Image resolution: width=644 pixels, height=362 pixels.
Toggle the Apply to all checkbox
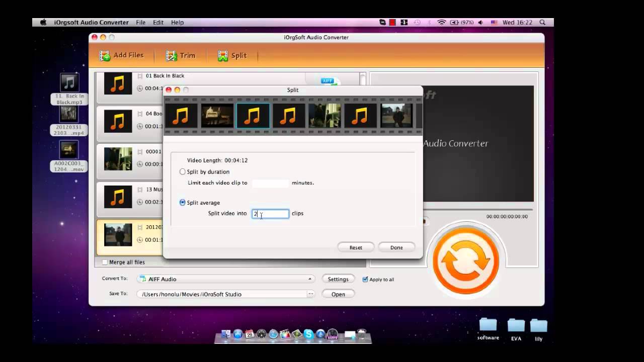tap(365, 279)
